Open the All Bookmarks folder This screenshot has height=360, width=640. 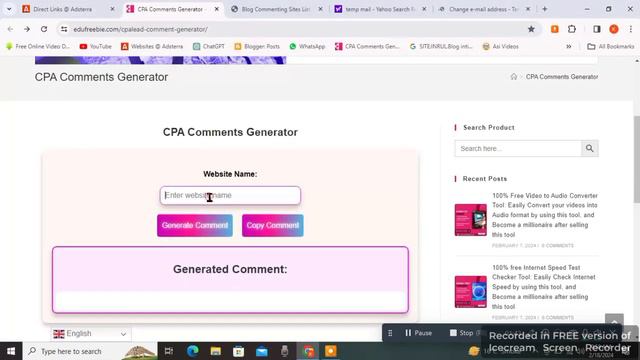(611, 47)
